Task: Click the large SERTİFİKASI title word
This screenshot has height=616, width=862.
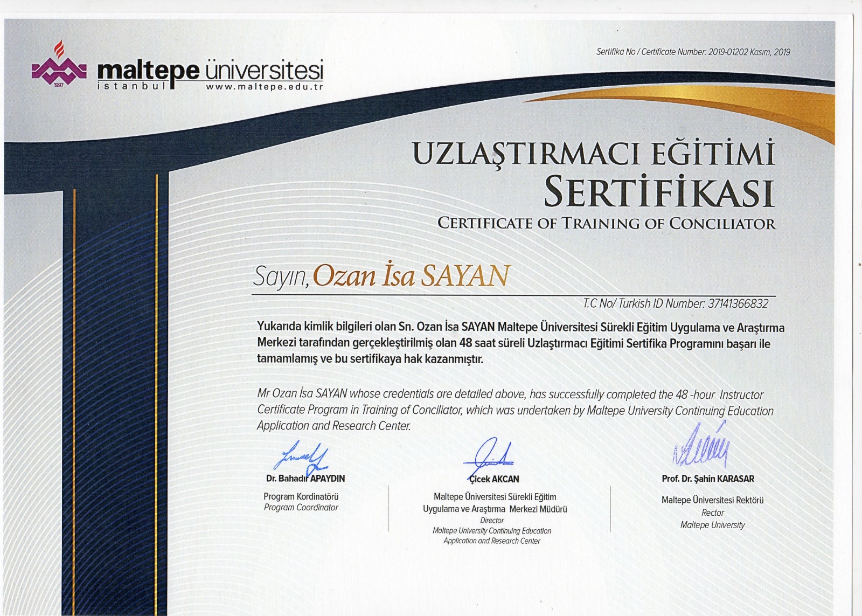Action: tap(659, 192)
